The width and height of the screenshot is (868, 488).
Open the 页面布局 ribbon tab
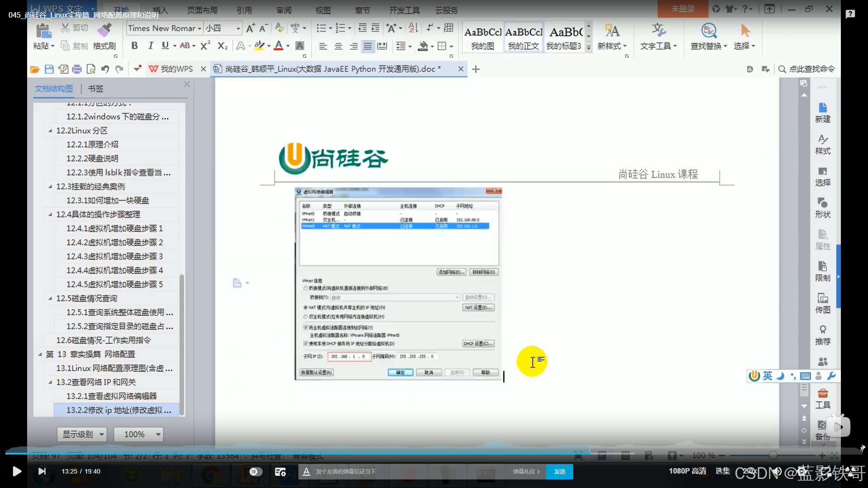202,10
